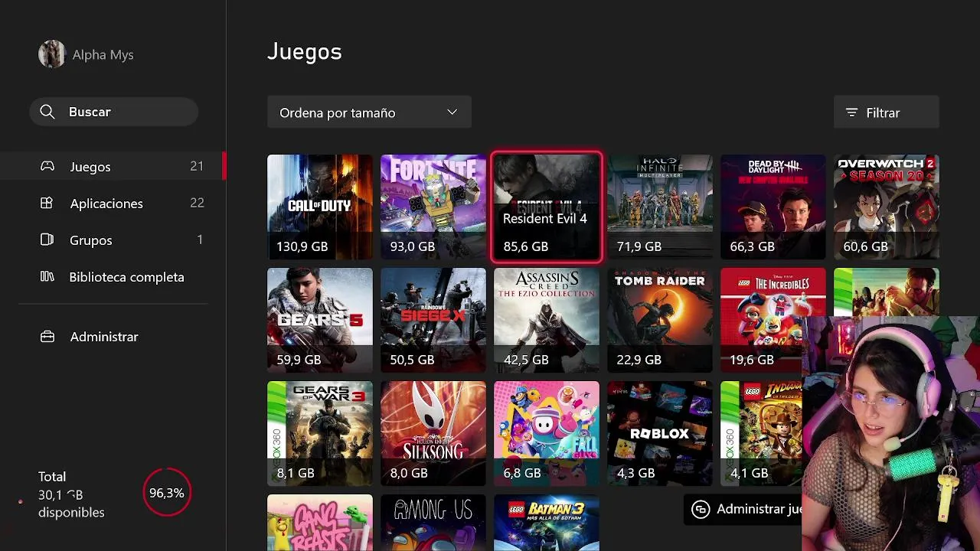Expand the Ordena por tamaño dropdown

(x=369, y=112)
